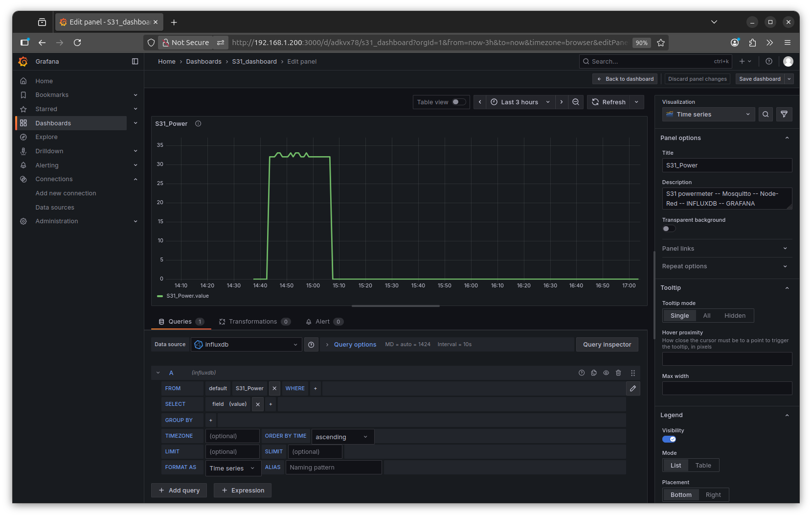
Task: Click the Query inspector button
Action: point(607,345)
